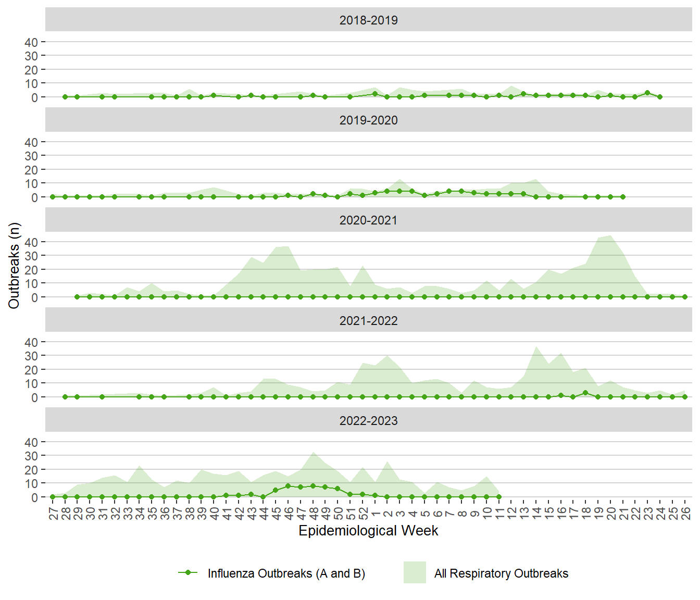
Task: Click the 'All Respiratory Outbreaks' legend text
Action: (x=501, y=573)
